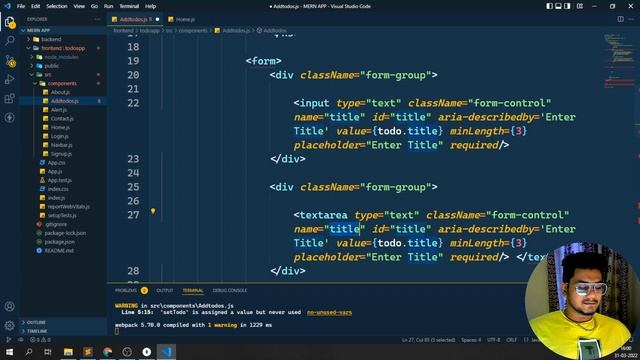Image resolution: width=640 pixels, height=360 pixels.
Task: Open Task View in taskbar
Action: click(x=48, y=351)
